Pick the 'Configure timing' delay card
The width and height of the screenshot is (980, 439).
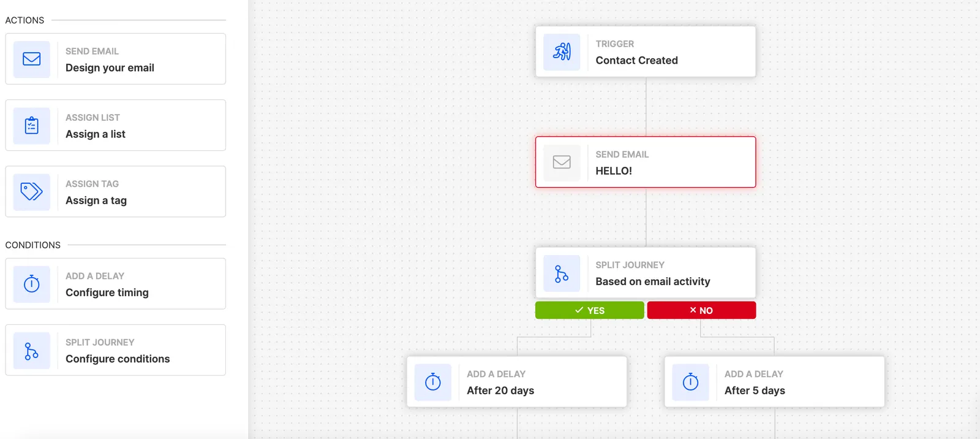coord(116,283)
